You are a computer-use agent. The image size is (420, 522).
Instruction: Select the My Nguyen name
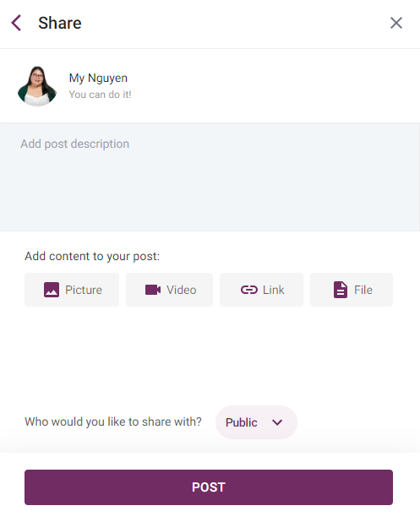point(98,78)
